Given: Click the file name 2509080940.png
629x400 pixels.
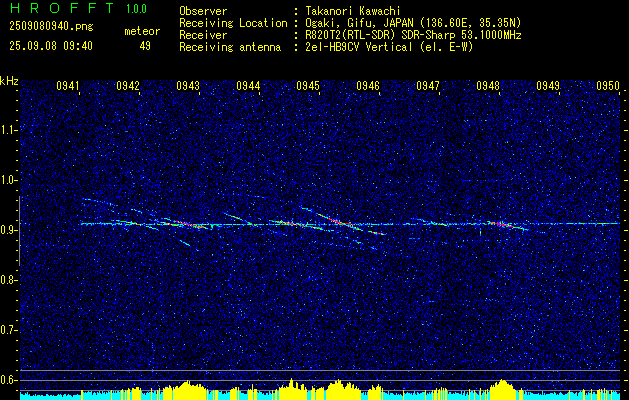Looking at the screenshot, I should (x=51, y=27).
